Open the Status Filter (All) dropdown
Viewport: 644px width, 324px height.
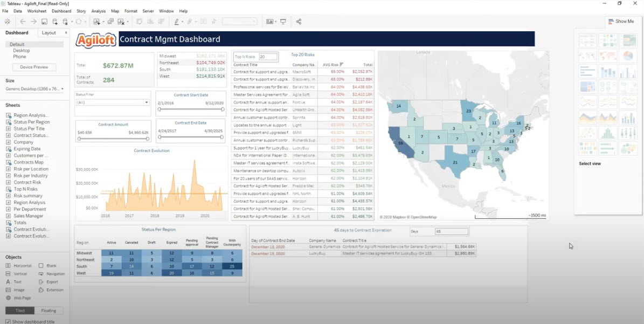pos(113,102)
